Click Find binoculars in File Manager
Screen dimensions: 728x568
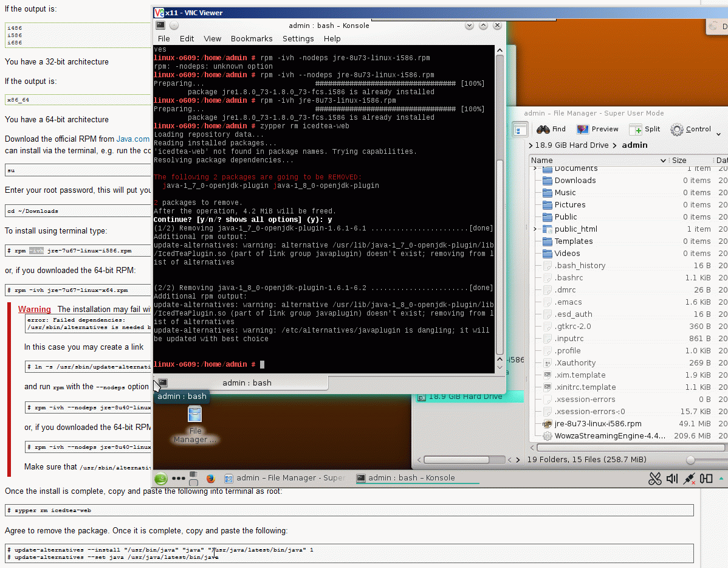pos(551,129)
